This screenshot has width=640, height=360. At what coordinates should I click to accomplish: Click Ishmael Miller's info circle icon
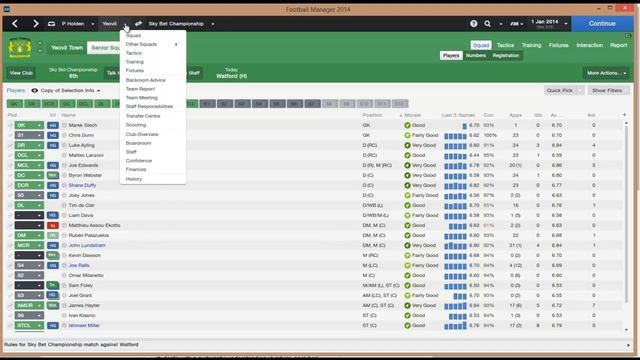point(64,326)
